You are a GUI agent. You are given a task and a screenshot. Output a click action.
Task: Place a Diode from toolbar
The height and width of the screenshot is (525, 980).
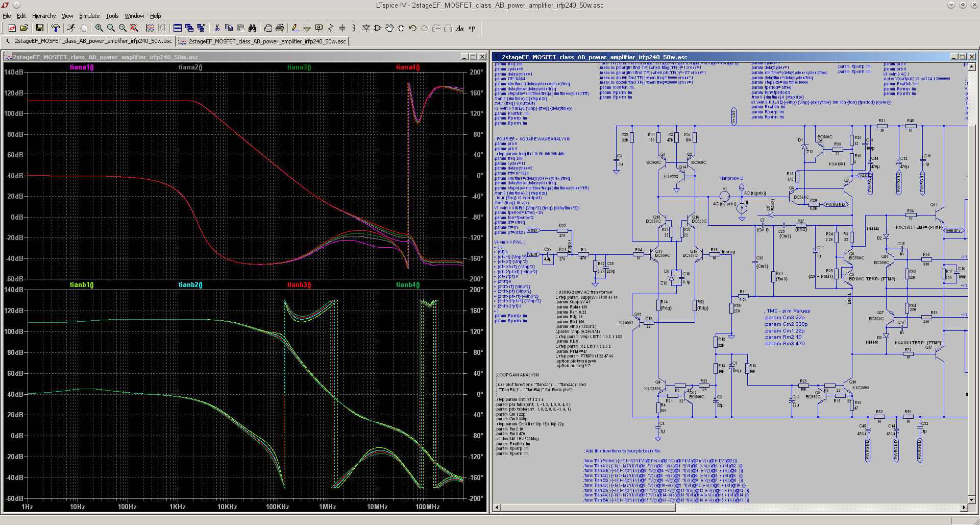pyautogui.click(x=366, y=28)
